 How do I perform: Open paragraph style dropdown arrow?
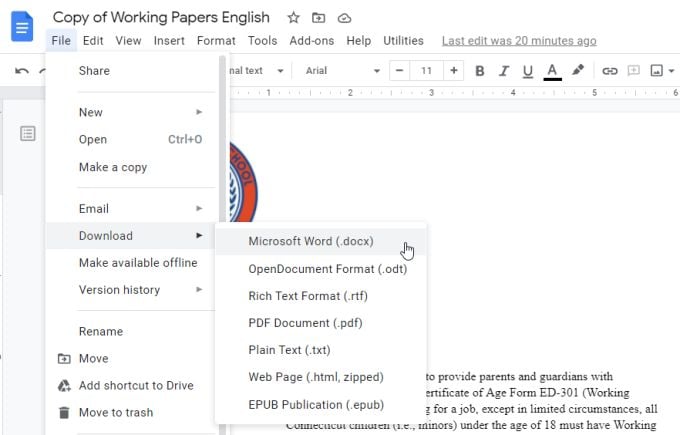tap(281, 71)
